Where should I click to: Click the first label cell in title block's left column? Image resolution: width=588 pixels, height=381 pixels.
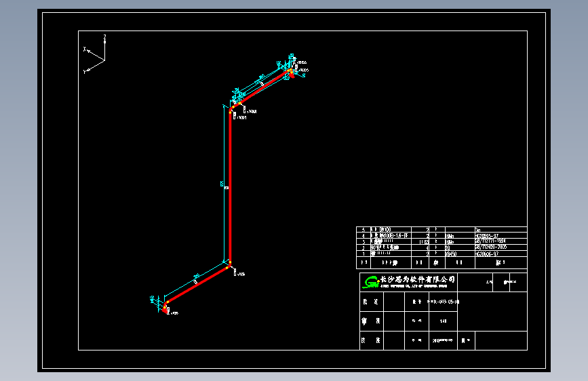pyautogui.click(x=371, y=302)
